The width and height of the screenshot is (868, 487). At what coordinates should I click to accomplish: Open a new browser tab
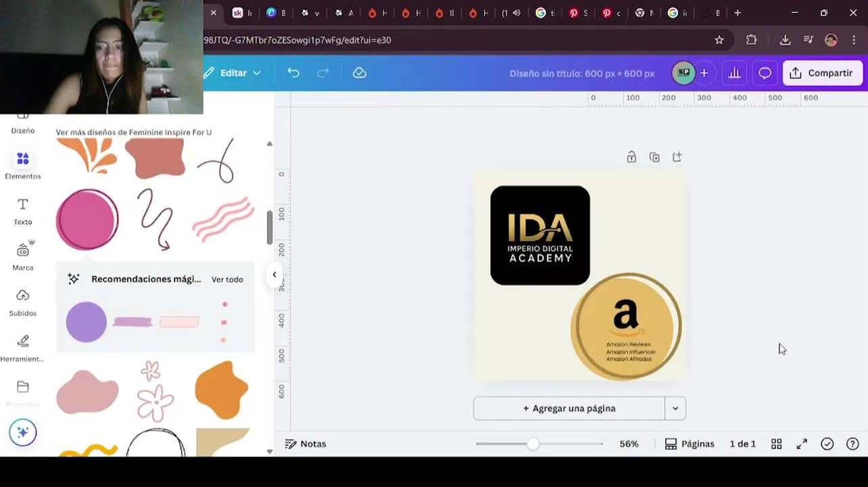[x=738, y=13]
